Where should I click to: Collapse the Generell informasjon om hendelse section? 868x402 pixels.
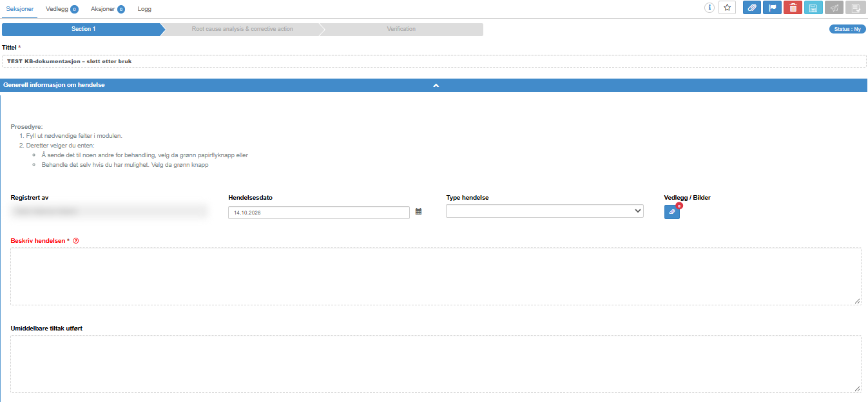coord(436,85)
